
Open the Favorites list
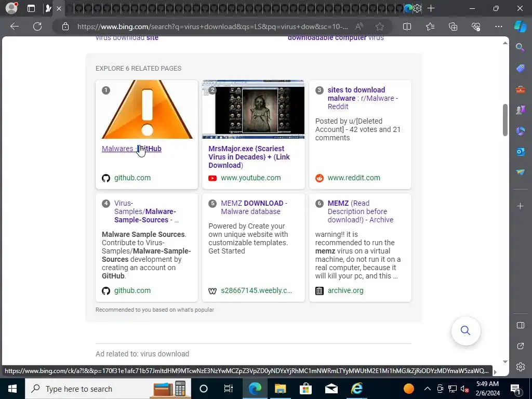(430, 26)
